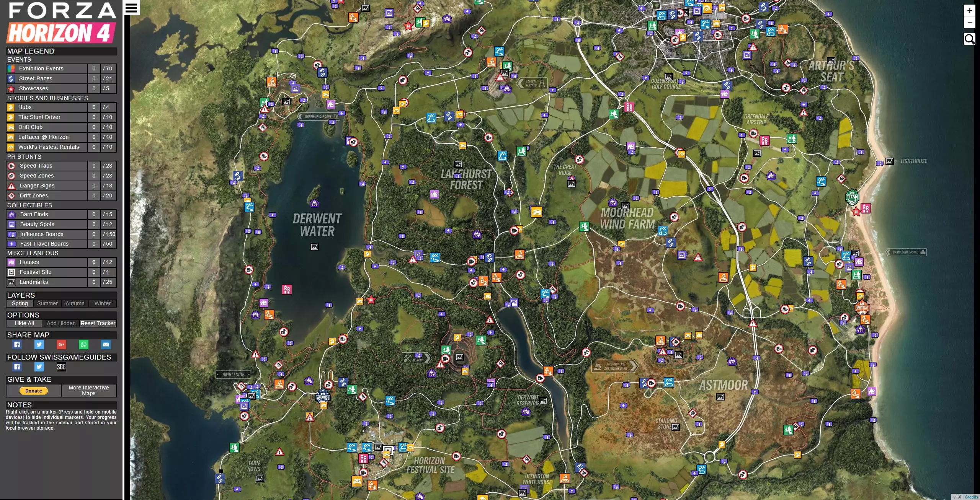Select the Autumn map layer
This screenshot has width=980, height=500.
coord(75,303)
